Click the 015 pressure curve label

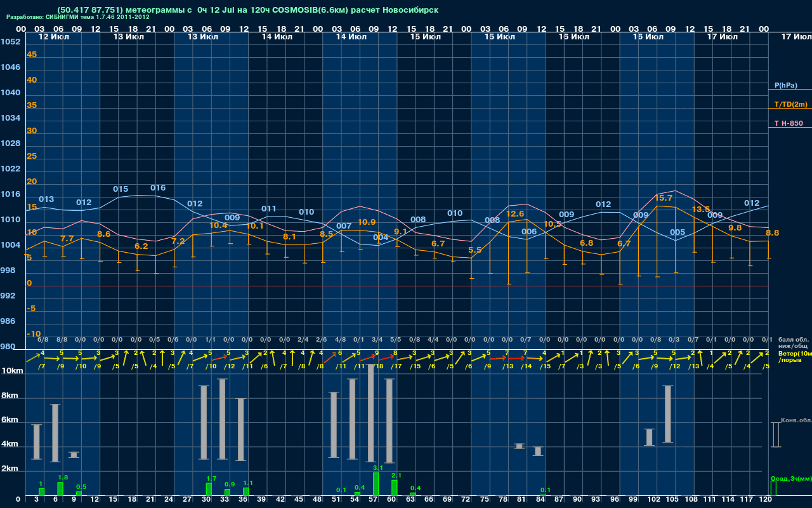121,189
